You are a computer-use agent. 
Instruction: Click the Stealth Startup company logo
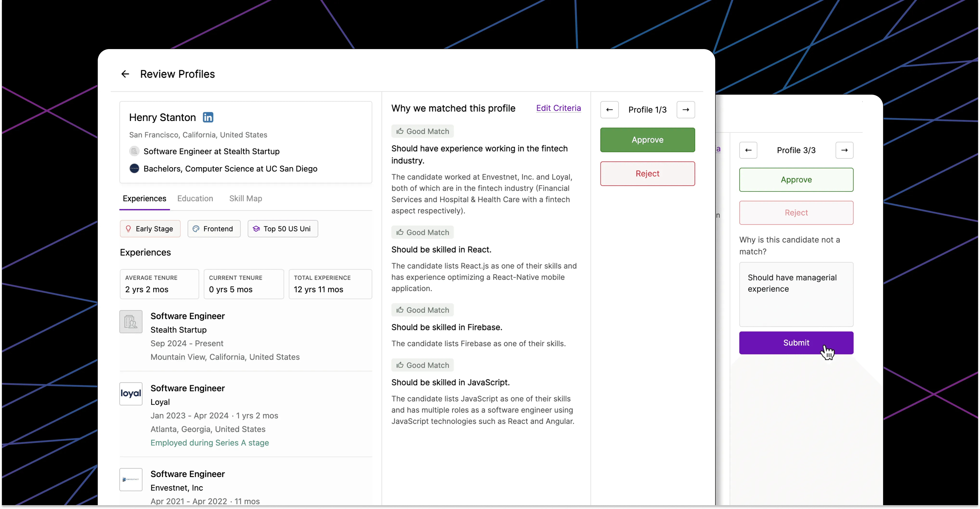[x=131, y=322]
